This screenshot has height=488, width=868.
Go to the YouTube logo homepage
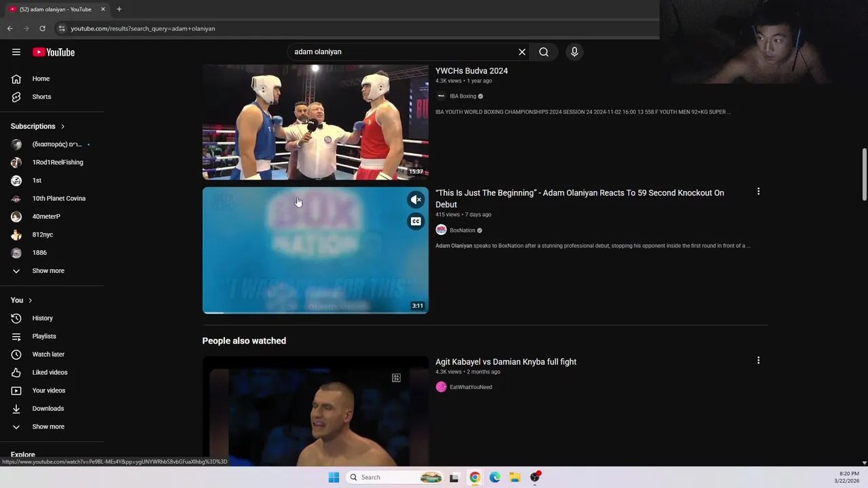[x=54, y=52]
